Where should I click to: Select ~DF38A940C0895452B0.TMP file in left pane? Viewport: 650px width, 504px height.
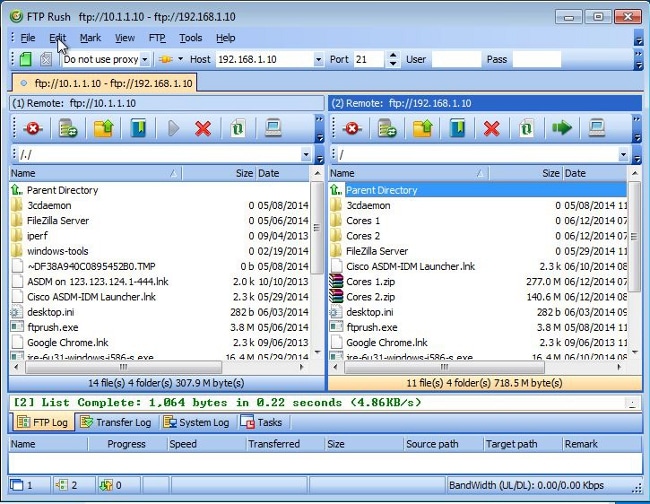coord(91,267)
